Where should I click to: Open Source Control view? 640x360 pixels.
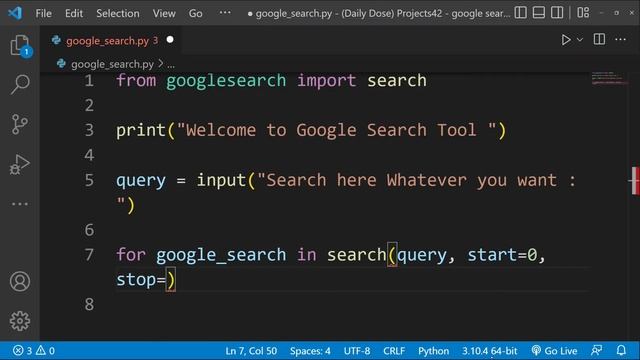click(20, 124)
